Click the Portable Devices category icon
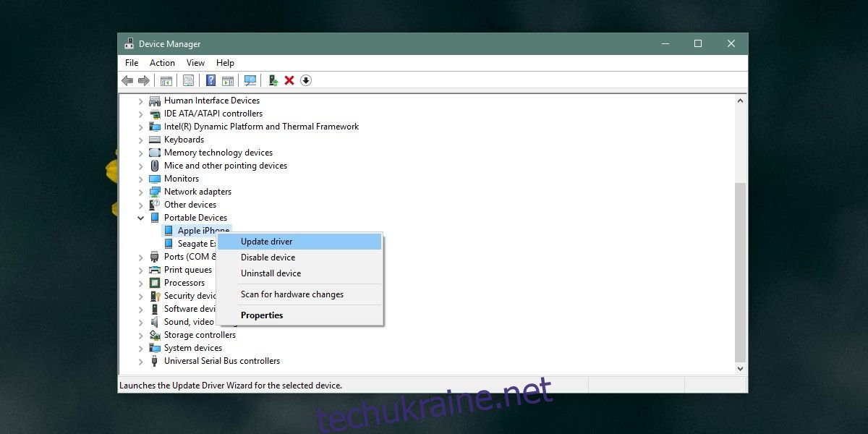The width and height of the screenshot is (868, 434). 155,218
